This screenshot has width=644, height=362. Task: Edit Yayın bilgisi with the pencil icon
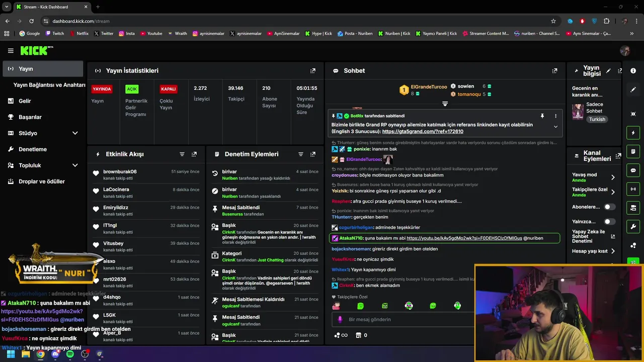pos(608,71)
